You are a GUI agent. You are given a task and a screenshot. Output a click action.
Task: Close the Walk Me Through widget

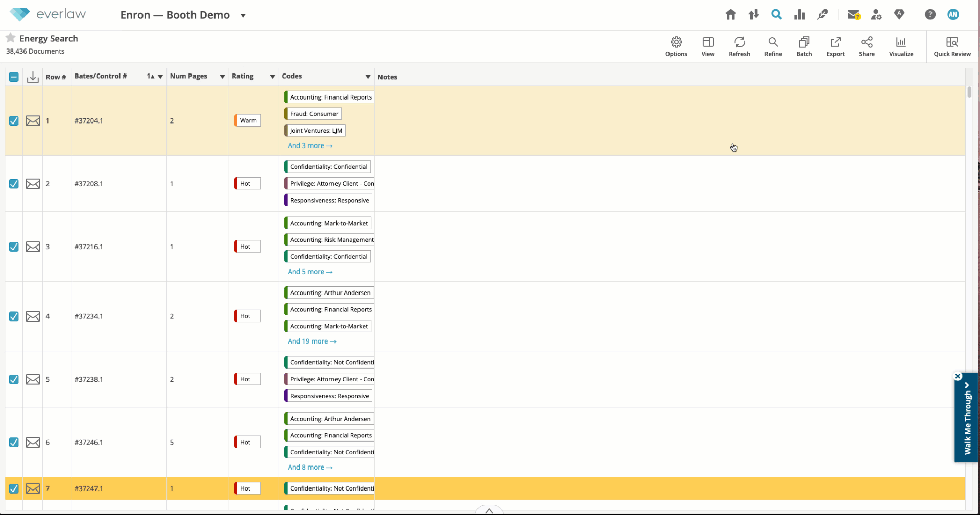point(958,376)
